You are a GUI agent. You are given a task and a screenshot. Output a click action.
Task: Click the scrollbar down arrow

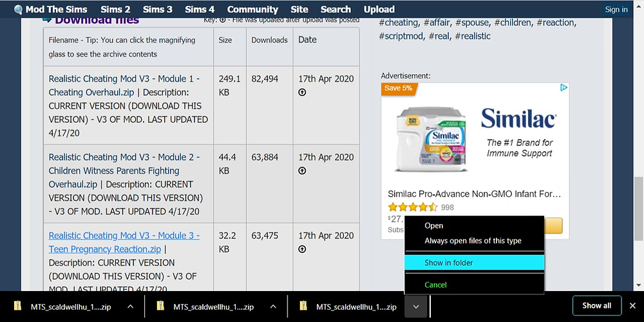pyautogui.click(x=639, y=285)
